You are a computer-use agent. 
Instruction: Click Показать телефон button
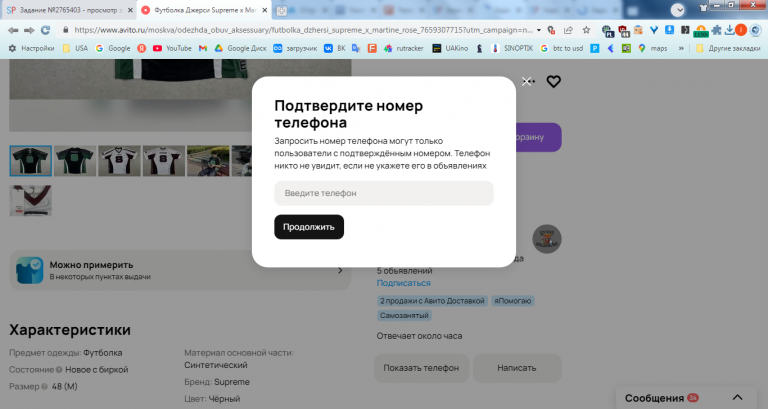click(421, 368)
